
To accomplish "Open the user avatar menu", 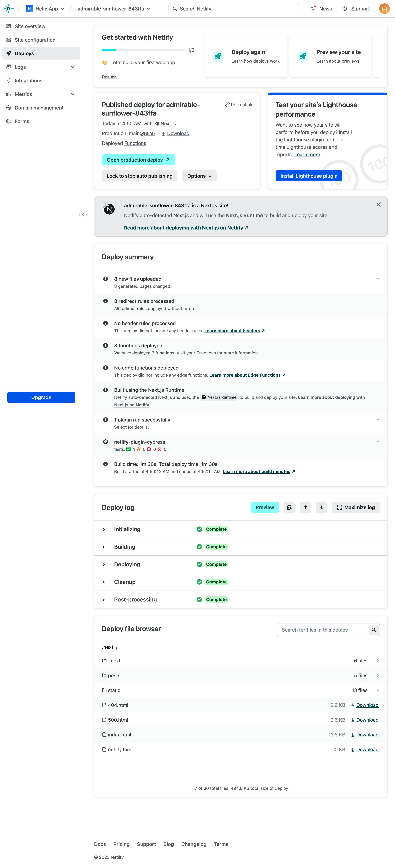I will [x=384, y=9].
